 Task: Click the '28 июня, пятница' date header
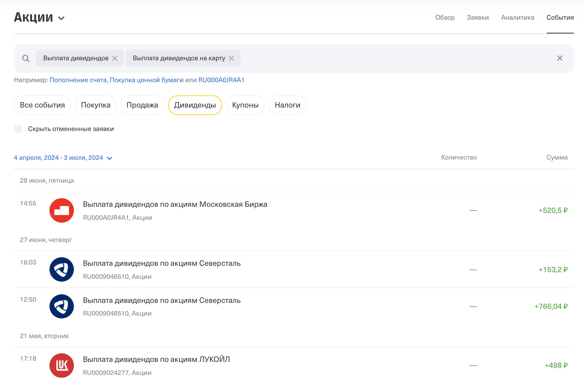click(x=47, y=180)
